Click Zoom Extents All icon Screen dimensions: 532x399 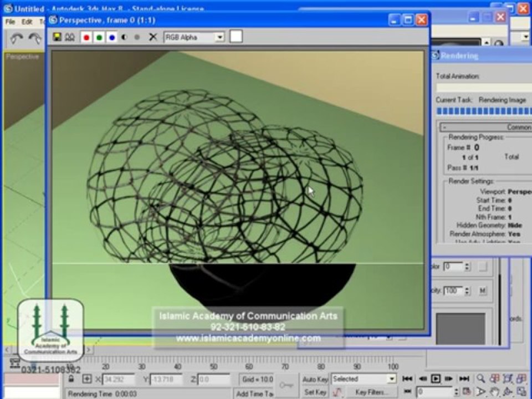pos(521,378)
